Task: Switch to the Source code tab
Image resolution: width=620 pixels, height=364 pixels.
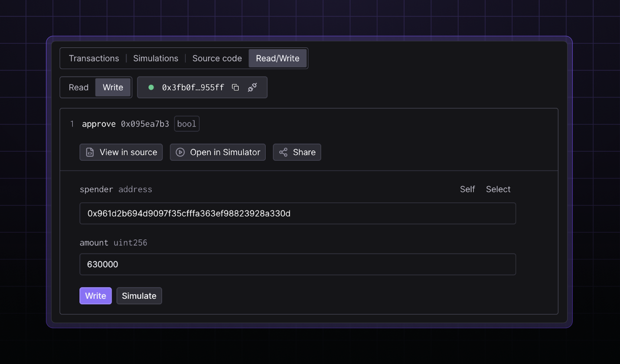Action: click(217, 58)
